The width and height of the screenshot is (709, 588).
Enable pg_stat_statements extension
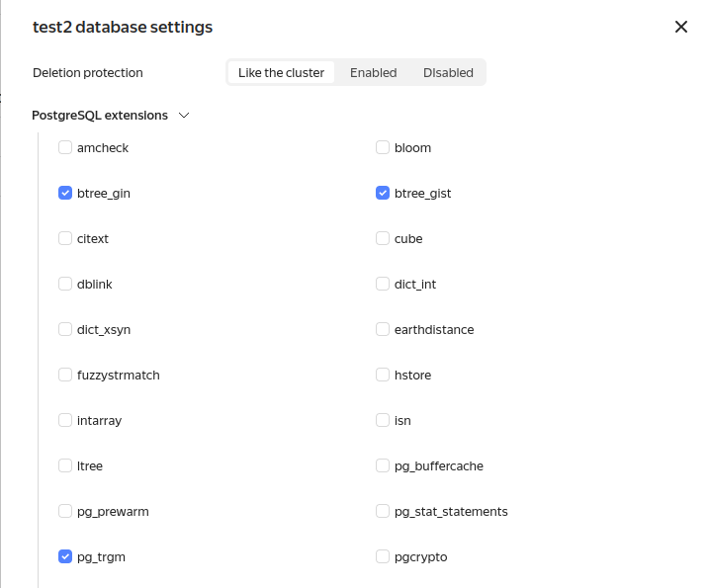[x=383, y=511]
